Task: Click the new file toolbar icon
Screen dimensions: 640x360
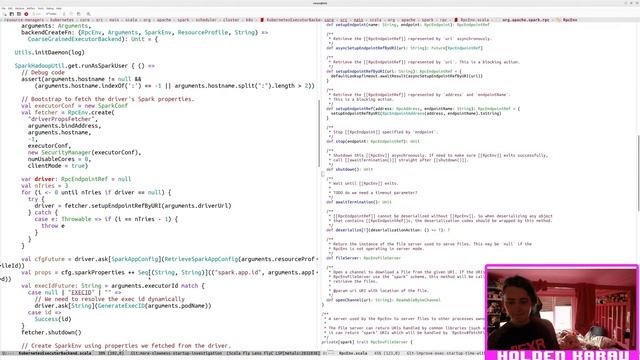Action: coord(5,14)
